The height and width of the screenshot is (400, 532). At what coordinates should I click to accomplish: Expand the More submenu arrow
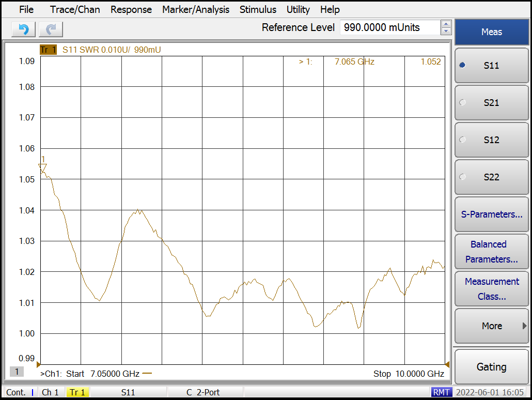click(524, 326)
